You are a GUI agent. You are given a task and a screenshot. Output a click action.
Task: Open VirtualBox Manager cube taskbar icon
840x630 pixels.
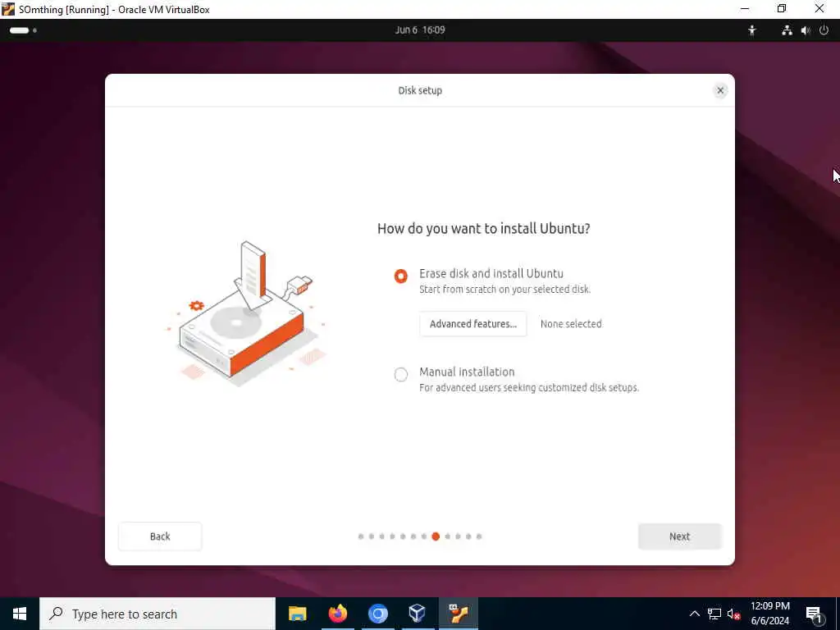click(418, 614)
